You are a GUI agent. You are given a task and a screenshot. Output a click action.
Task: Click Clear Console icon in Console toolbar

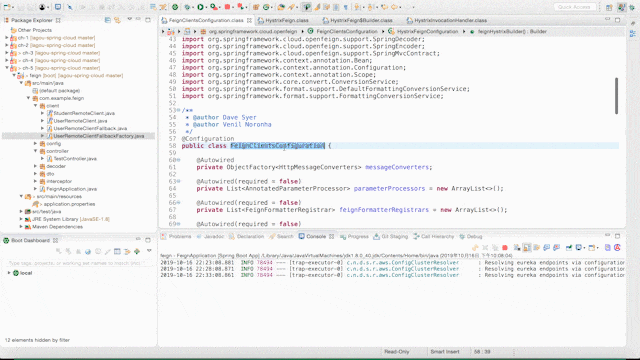coord(517,248)
